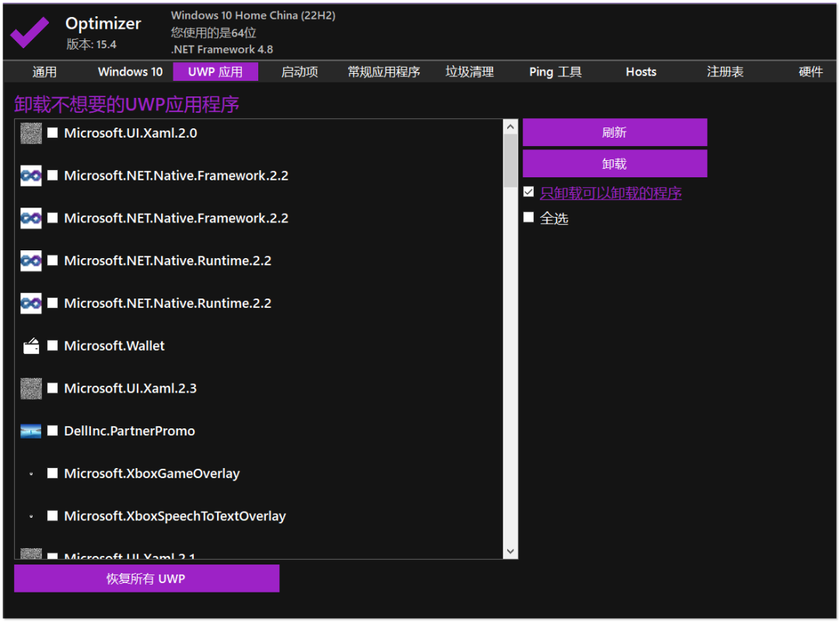Select the DellInc.PartnerPromo row text
This screenshot has width=840, height=622.
point(129,432)
